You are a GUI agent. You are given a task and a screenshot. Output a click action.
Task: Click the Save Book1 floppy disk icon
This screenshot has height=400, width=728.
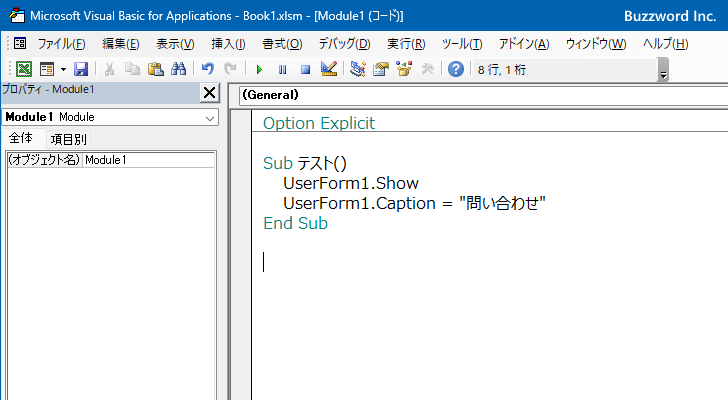point(81,69)
